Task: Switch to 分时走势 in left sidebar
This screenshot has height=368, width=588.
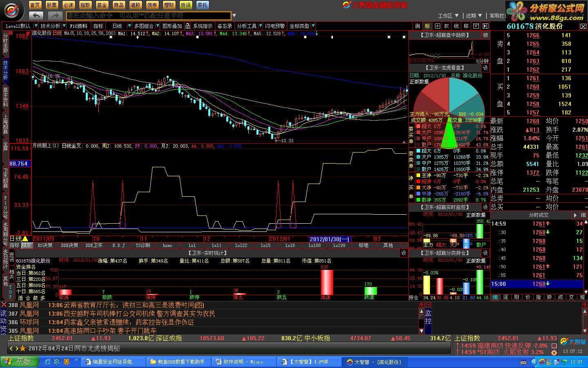Action: tap(5, 44)
